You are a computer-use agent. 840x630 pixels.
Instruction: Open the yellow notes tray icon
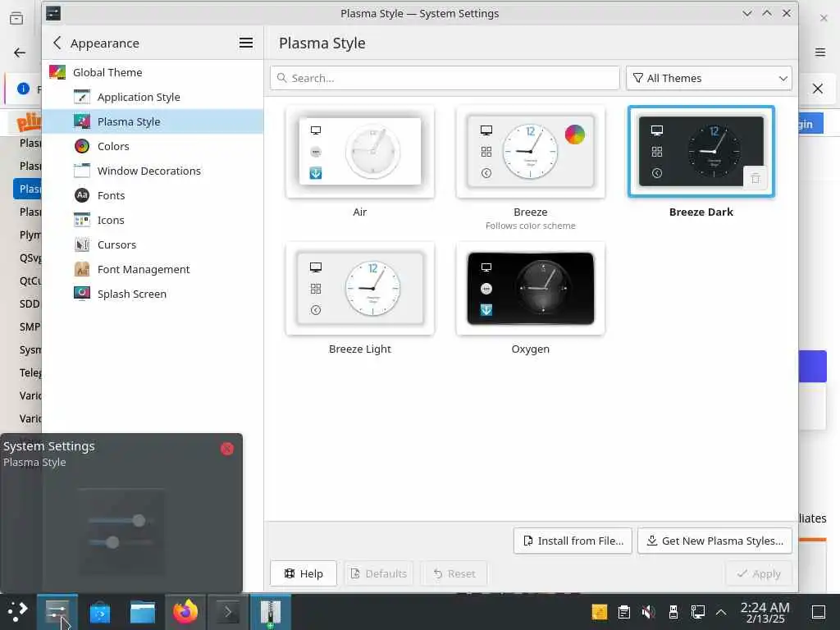(600, 612)
